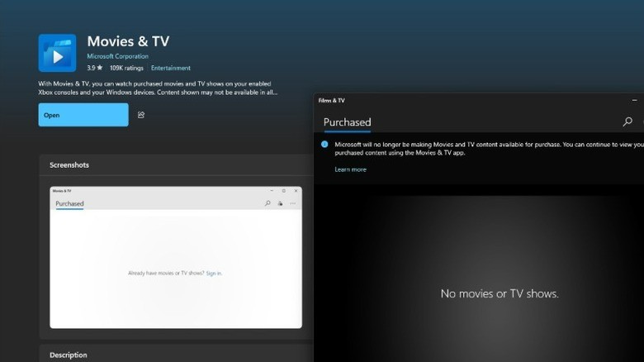Click the blue info icon in notice
644x362 pixels.
(324, 144)
